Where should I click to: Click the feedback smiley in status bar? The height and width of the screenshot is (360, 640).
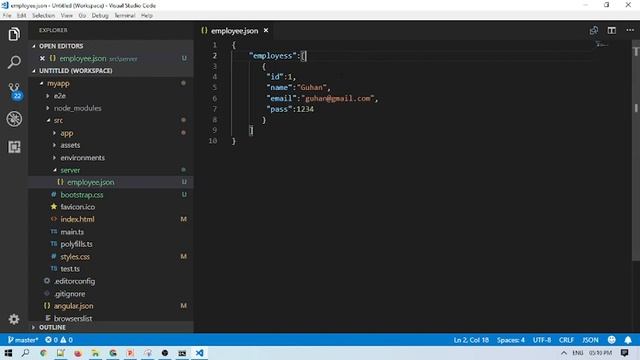point(611,340)
